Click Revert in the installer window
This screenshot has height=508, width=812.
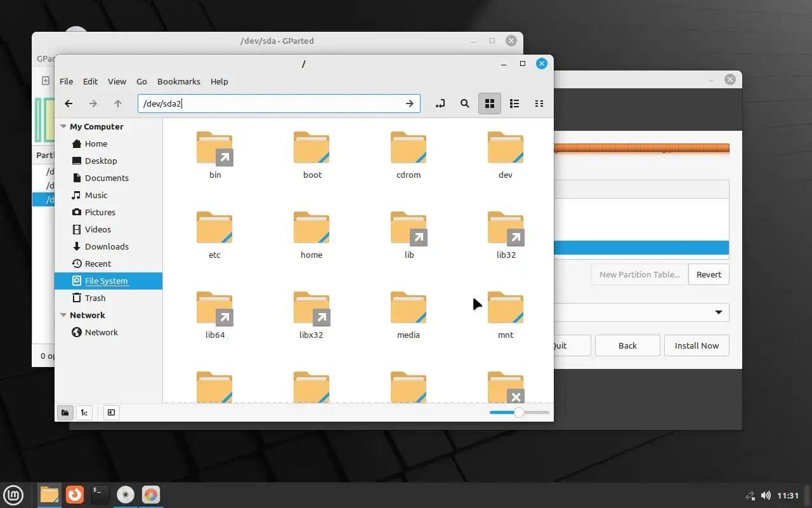[x=709, y=274]
